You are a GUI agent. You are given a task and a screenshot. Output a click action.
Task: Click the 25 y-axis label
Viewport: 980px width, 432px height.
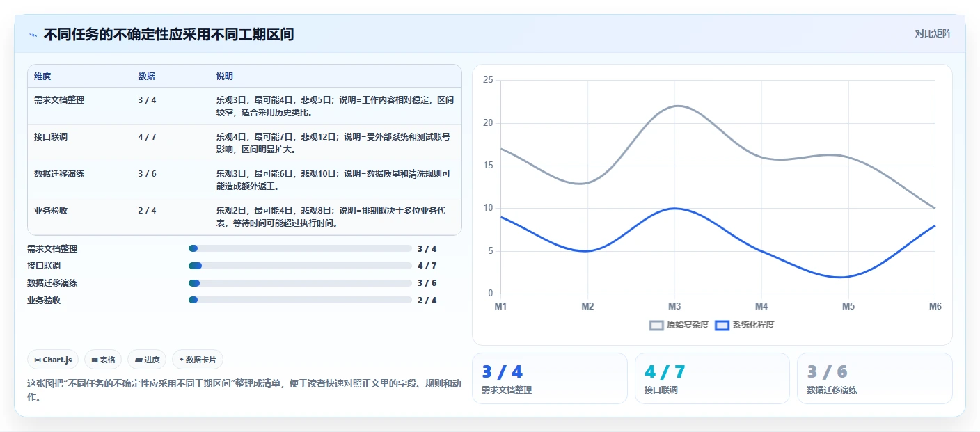488,80
